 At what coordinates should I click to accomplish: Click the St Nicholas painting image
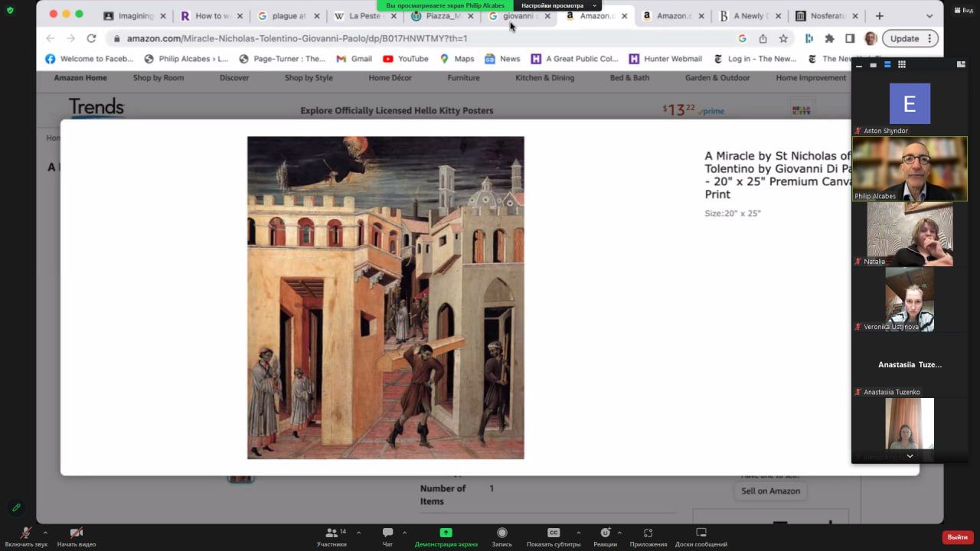click(385, 298)
